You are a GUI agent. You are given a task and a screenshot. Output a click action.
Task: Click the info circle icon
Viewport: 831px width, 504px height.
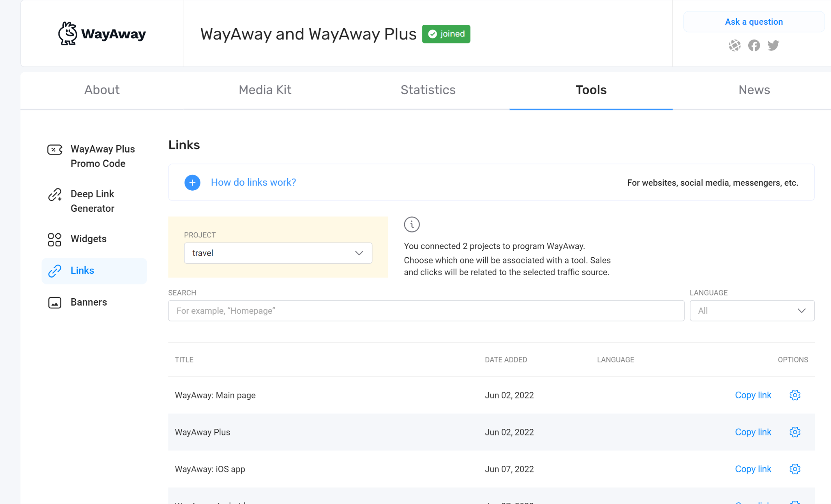pos(412,224)
